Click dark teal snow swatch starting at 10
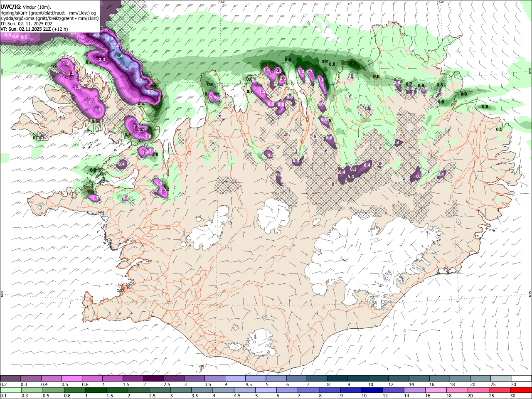 378,379
